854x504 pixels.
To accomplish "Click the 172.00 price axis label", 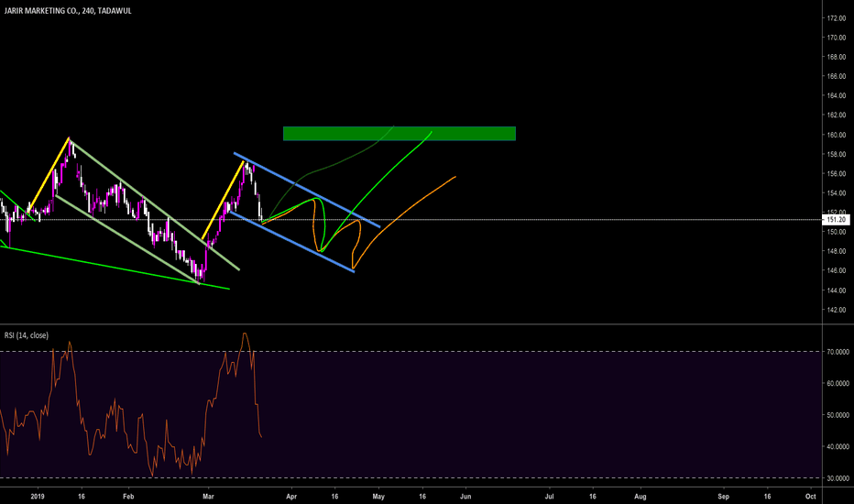I will (837, 18).
